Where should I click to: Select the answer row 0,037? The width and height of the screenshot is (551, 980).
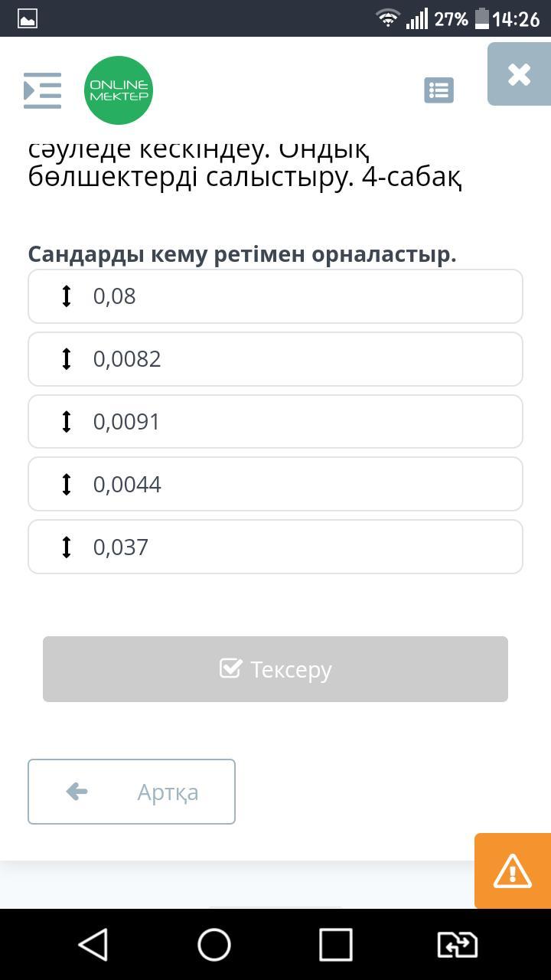275,547
